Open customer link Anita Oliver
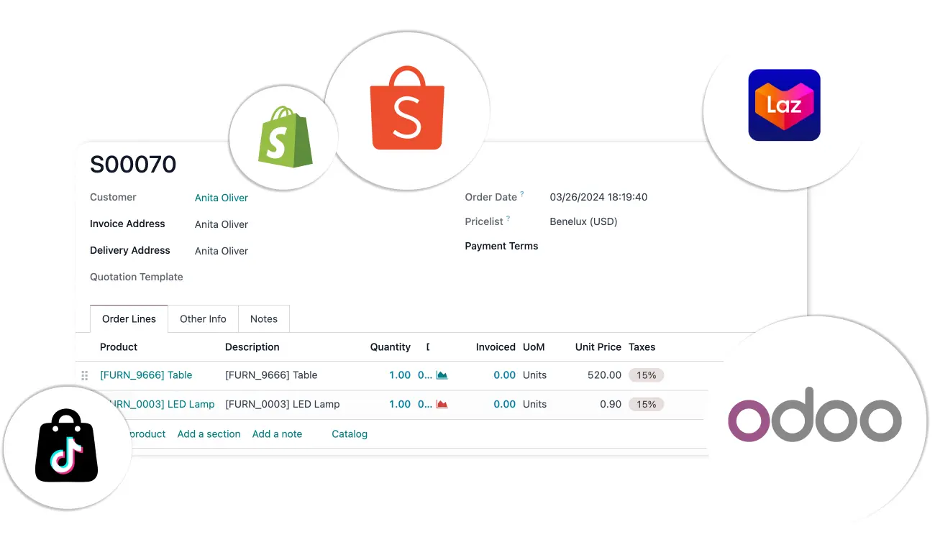 tap(222, 198)
